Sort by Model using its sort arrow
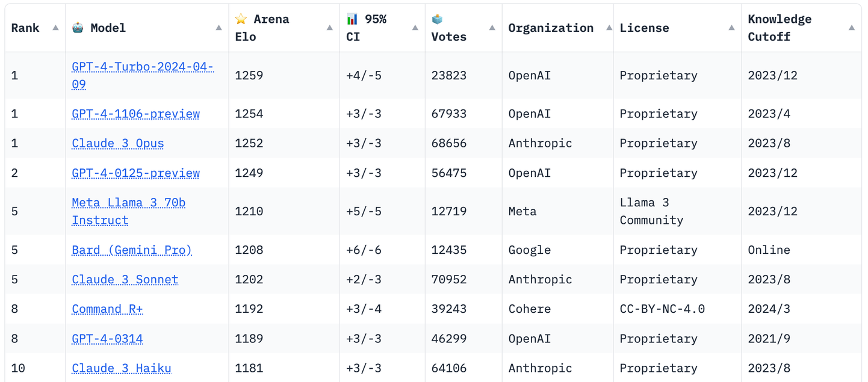The height and width of the screenshot is (382, 868). 219,28
